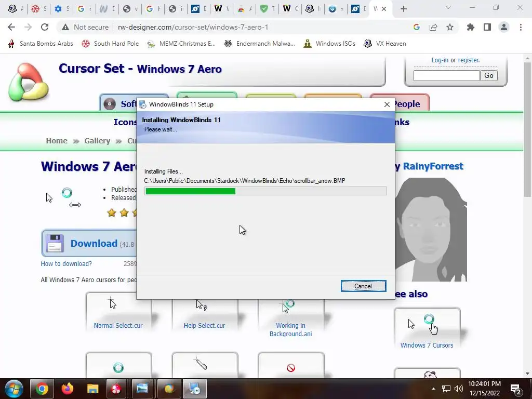The image size is (532, 399).
Task: Click the volume speaker tray icon
Action: pyautogui.click(x=458, y=389)
